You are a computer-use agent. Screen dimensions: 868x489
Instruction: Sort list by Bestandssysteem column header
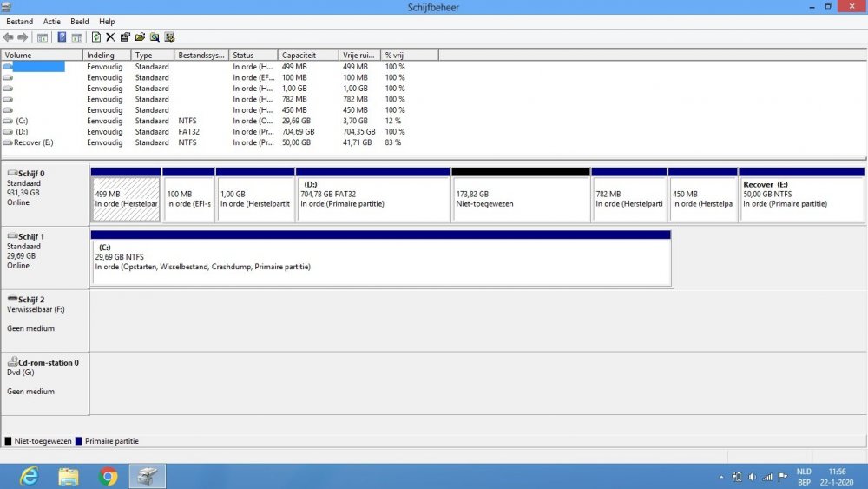[201, 56]
